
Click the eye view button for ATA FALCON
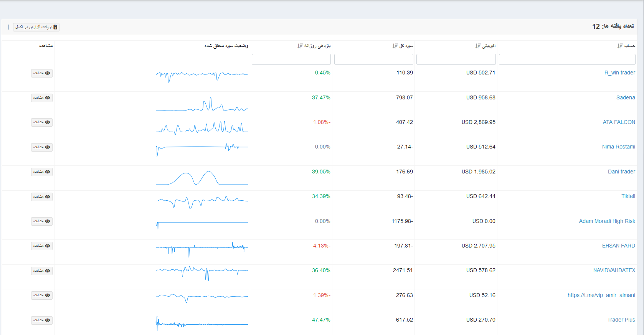[x=42, y=122]
